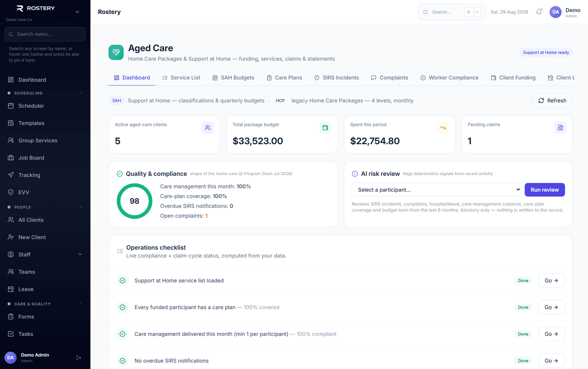Click the Support at Home ready badge

(x=546, y=52)
